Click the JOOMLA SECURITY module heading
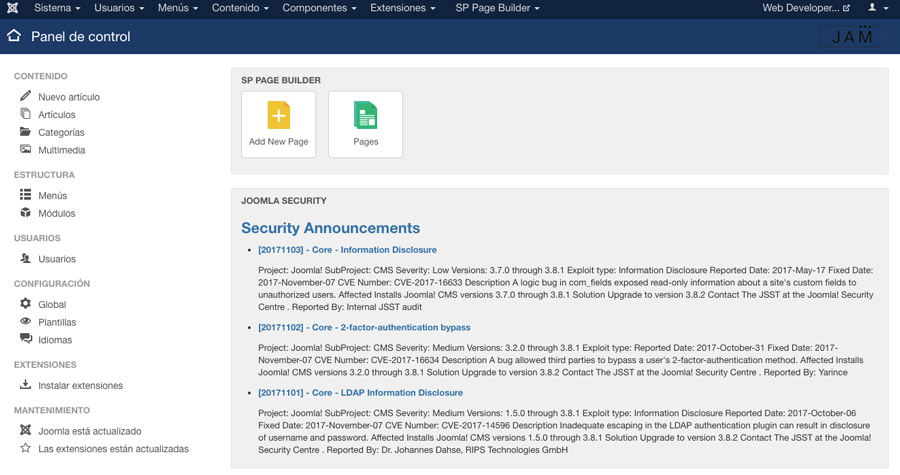 284,201
